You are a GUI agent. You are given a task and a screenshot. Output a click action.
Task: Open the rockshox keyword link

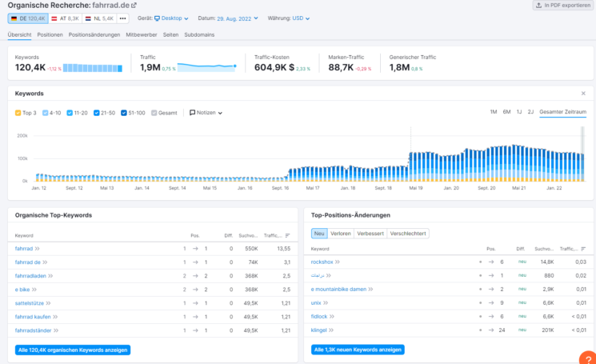322,262
